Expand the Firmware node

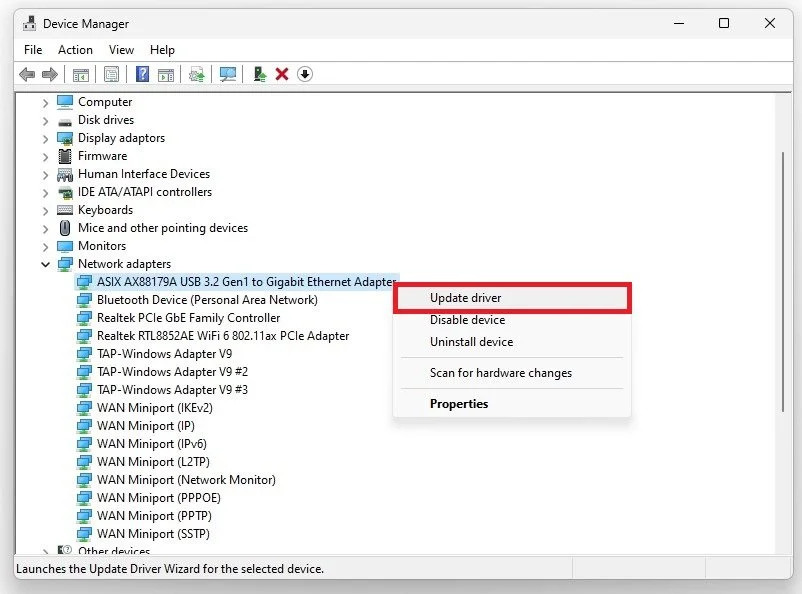click(x=46, y=157)
